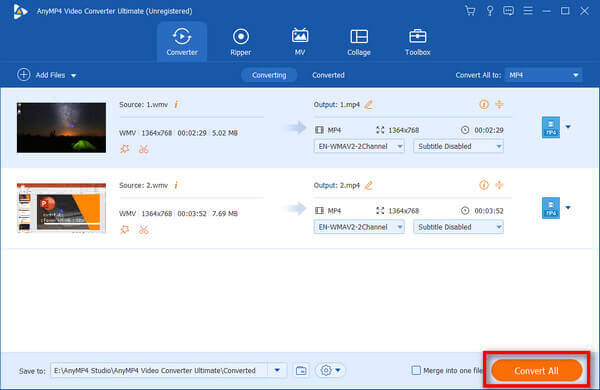This screenshot has height=390, width=600.
Task: Switch to the Converter tab
Action: 182,42
